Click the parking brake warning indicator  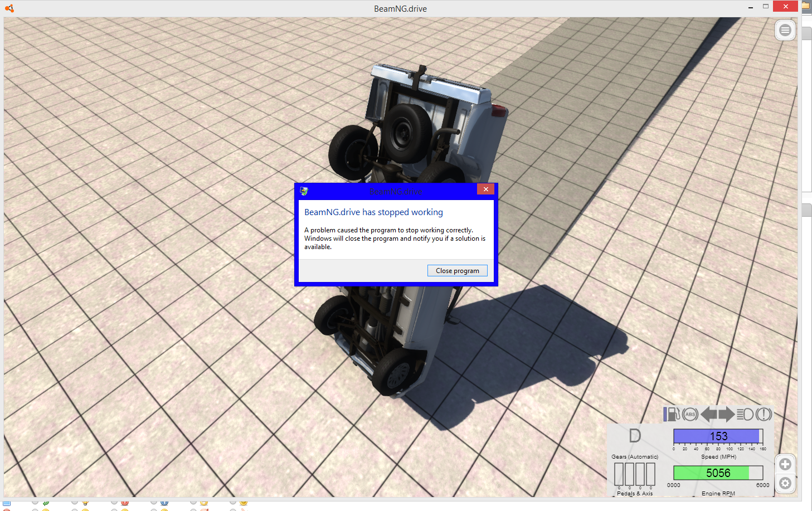(764, 414)
